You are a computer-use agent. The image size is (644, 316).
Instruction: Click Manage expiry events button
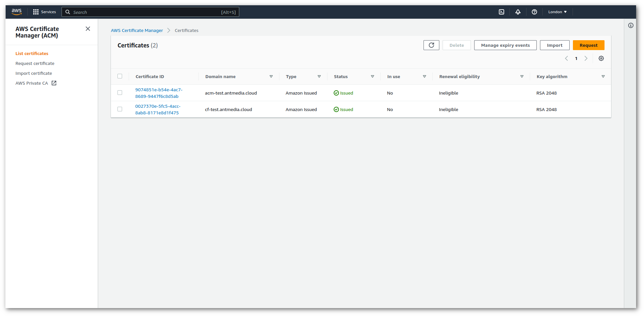[x=505, y=45]
